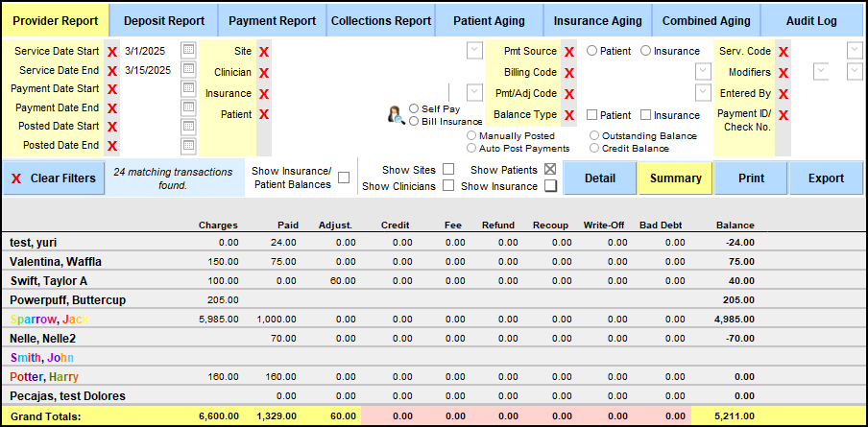The height and width of the screenshot is (427, 868).
Task: Print the provider report
Action: (751, 178)
